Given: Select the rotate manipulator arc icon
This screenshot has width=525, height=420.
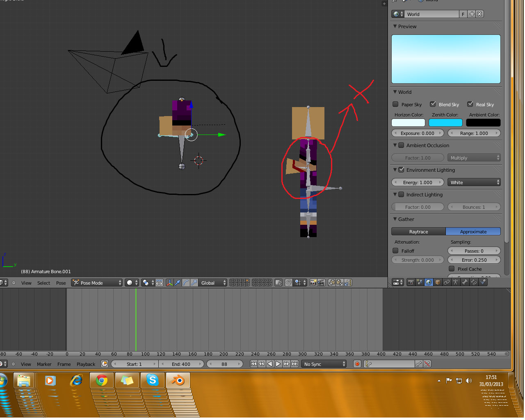Looking at the screenshot, I should pos(186,283).
